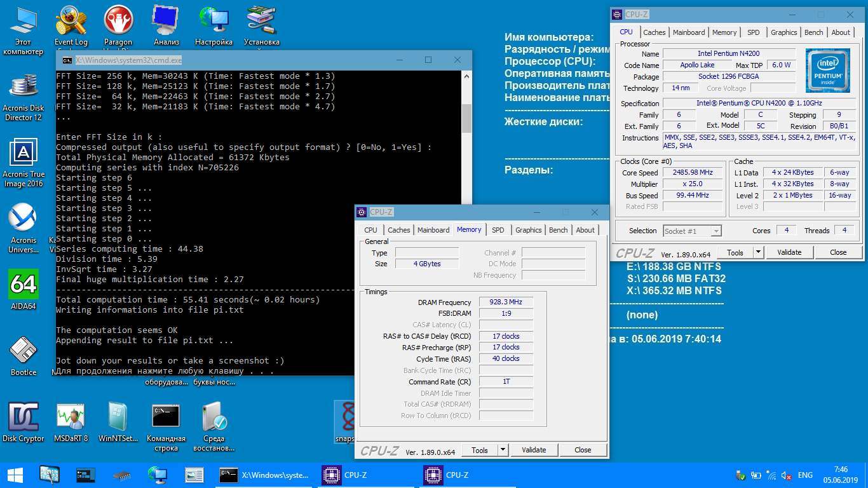Switch to cmd.exe window on the taskbar
Image resolution: width=868 pixels, height=488 pixels.
[264, 475]
